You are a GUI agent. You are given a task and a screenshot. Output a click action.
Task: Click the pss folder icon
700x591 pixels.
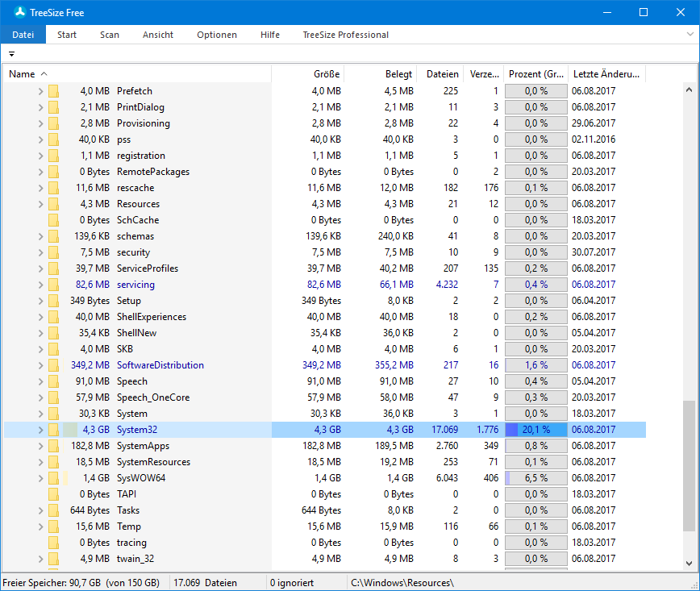(53, 139)
